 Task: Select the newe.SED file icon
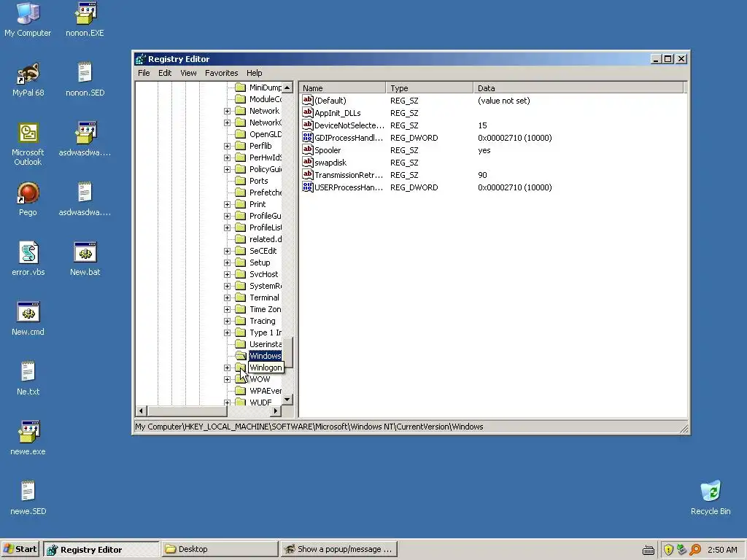(28, 492)
